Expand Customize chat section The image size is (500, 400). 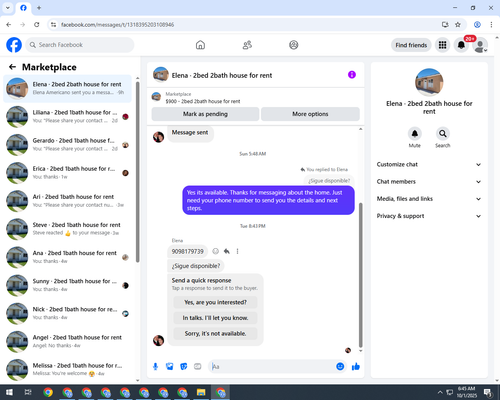point(429,164)
